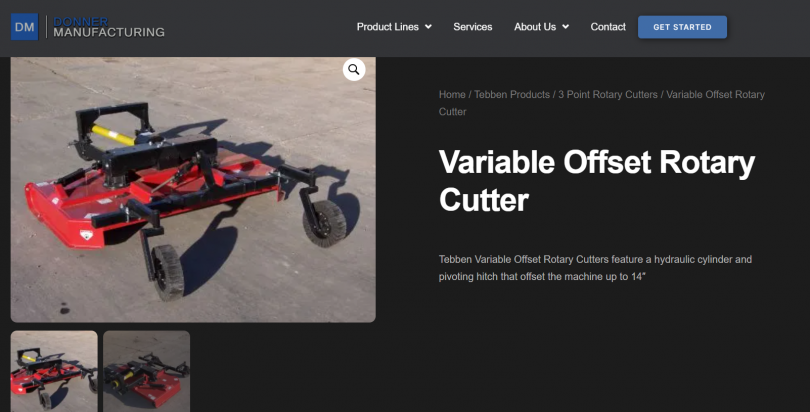Screen dimensions: 810x412
Task: Select the second rotary cutter thumbnail
Action: click(x=147, y=371)
